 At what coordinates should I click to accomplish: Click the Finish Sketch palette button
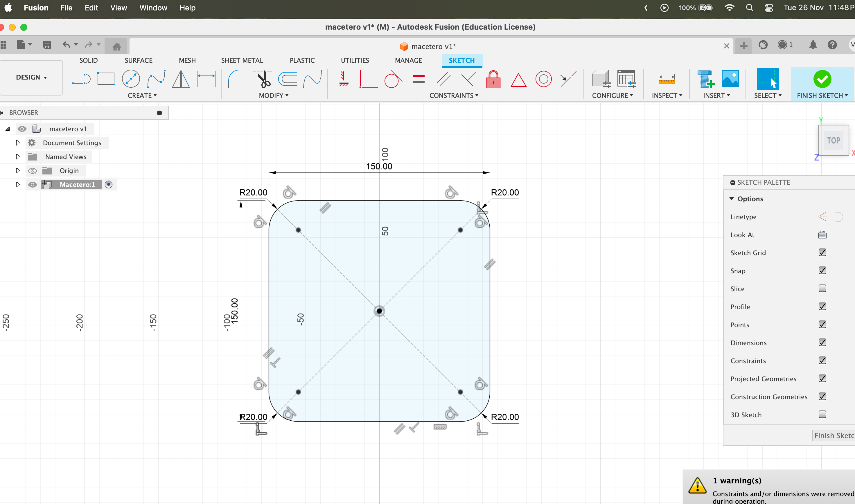point(833,435)
